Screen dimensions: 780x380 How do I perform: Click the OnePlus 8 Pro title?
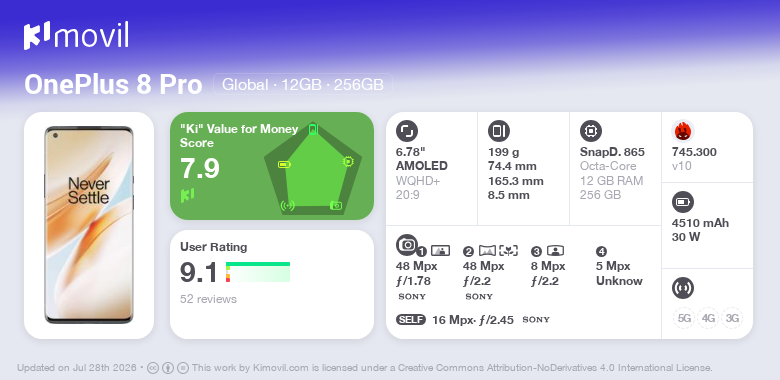click(113, 85)
